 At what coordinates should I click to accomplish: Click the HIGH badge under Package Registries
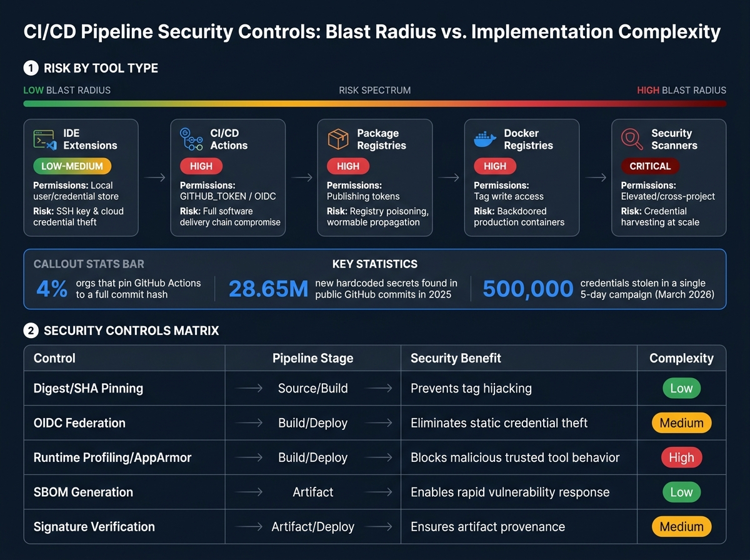point(348,166)
